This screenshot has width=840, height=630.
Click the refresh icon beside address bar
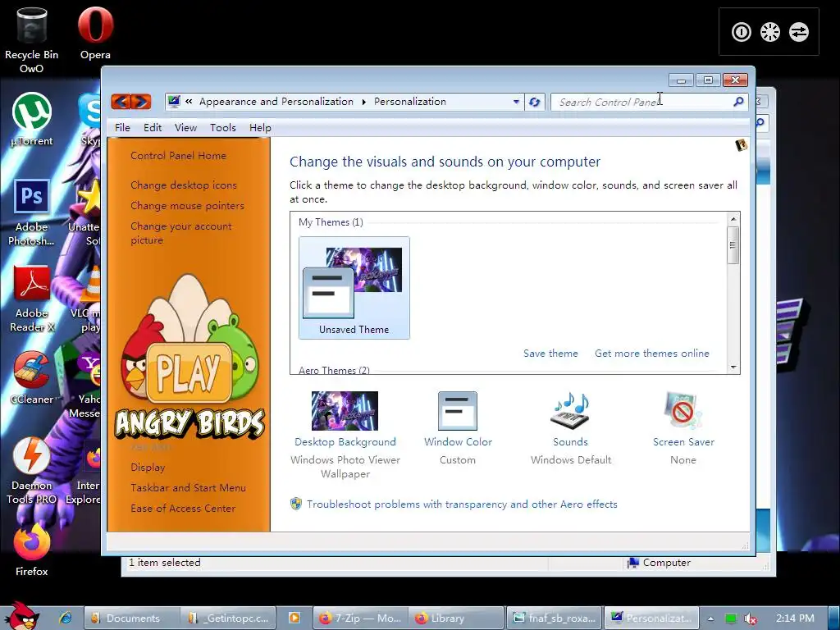click(534, 102)
